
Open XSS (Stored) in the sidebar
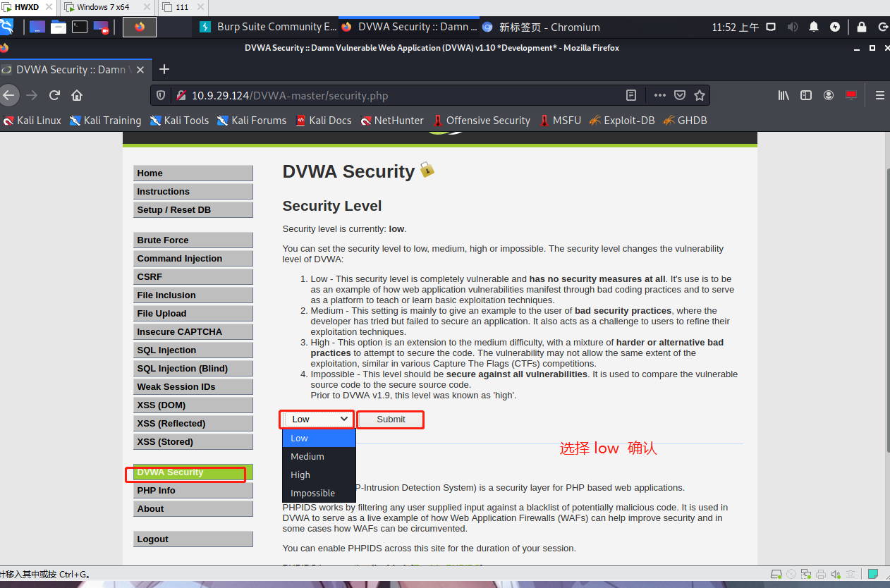[193, 441]
